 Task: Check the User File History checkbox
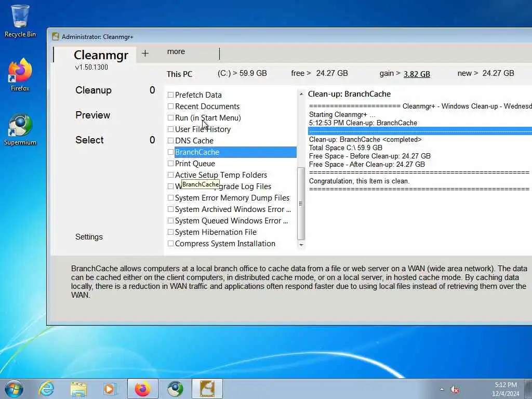pos(170,129)
